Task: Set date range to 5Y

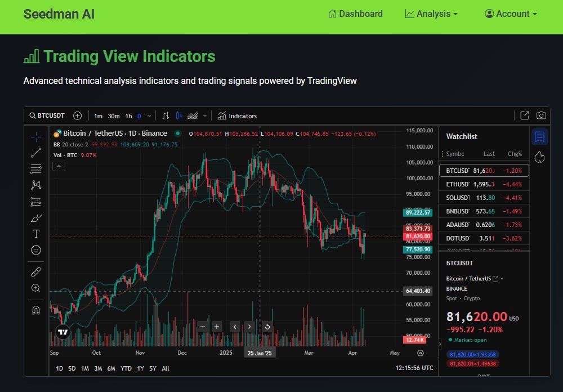Action: 153,368
